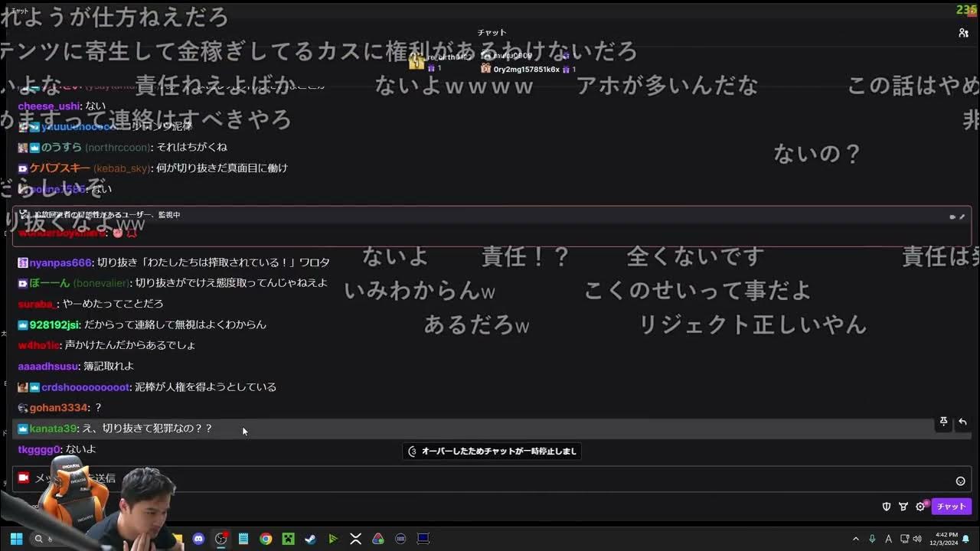
Task: Open the channel points predictions icon
Action: pyautogui.click(x=903, y=507)
